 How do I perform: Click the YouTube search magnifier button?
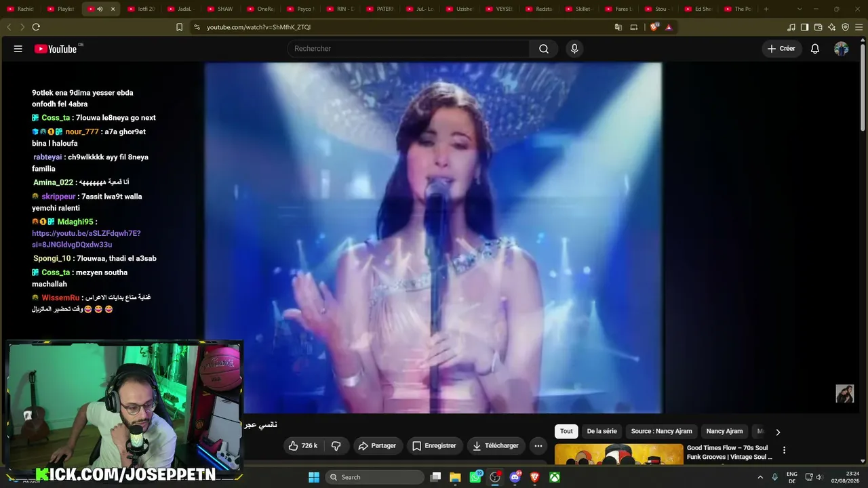(x=544, y=49)
